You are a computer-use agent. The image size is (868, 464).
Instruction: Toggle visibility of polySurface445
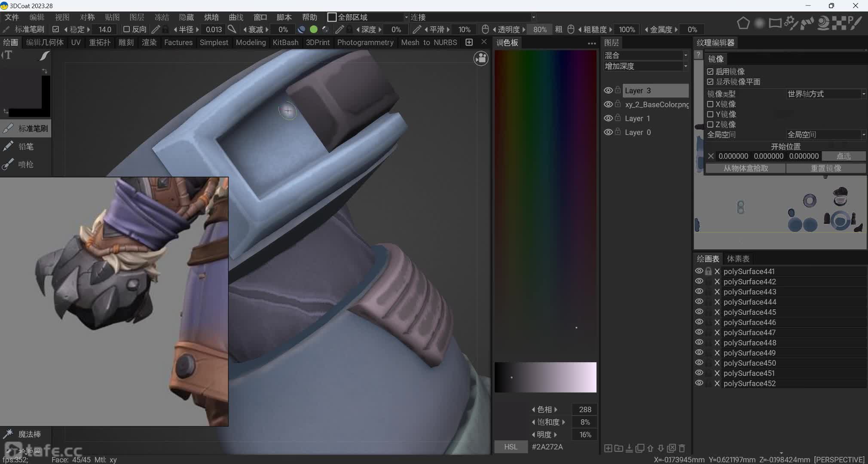click(x=699, y=312)
